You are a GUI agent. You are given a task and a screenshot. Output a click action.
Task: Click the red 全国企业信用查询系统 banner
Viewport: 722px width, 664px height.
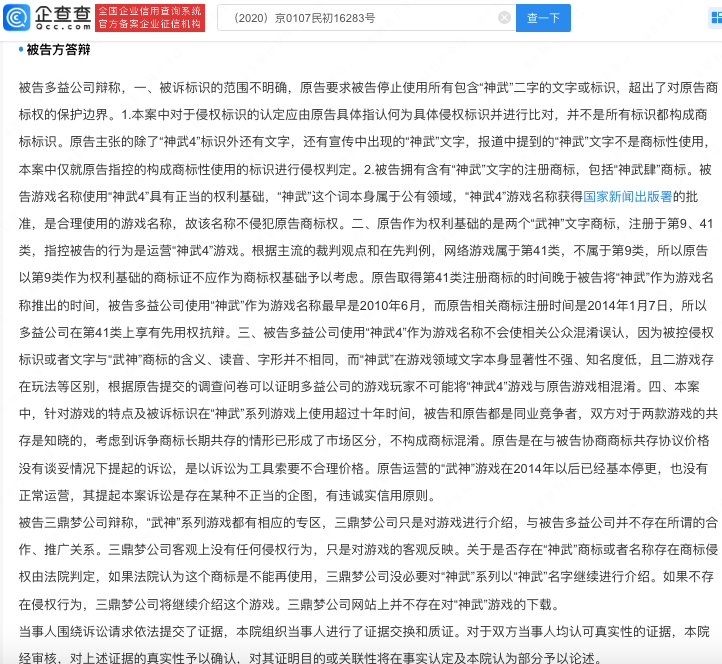[150, 18]
